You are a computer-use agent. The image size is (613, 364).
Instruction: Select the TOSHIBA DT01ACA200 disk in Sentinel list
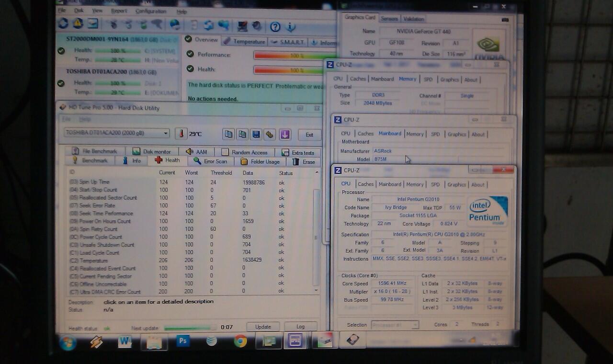click(117, 81)
